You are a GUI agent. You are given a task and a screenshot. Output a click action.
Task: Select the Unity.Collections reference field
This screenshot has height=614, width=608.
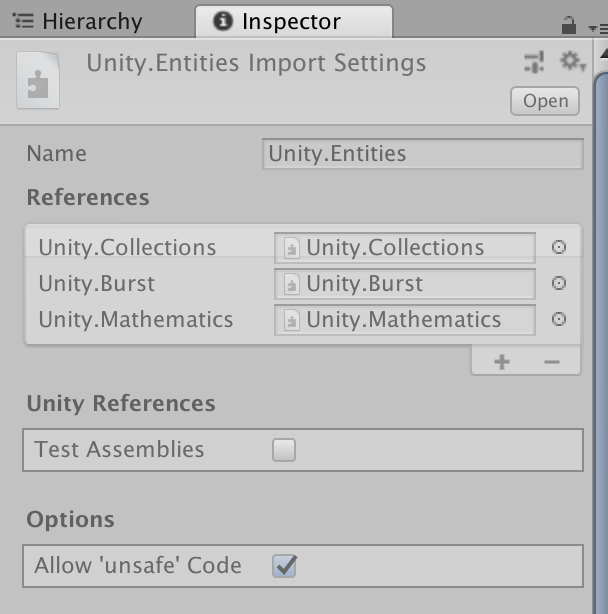[405, 248]
